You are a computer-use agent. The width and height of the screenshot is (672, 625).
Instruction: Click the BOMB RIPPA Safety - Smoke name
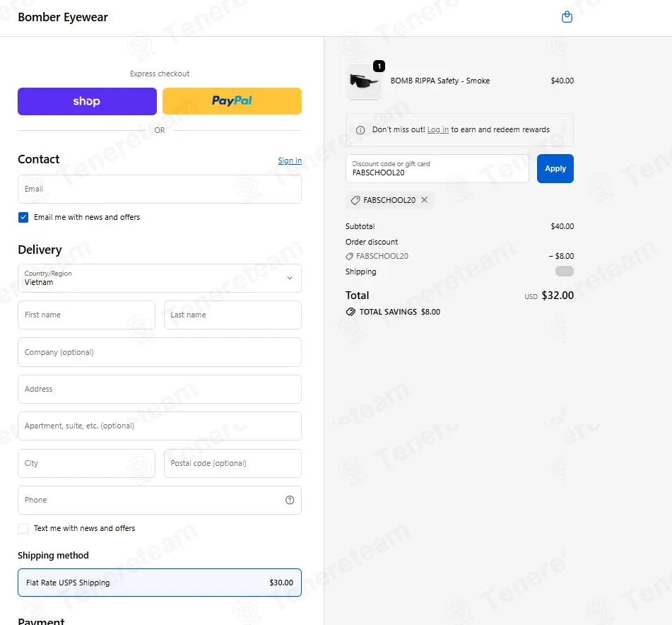440,81
